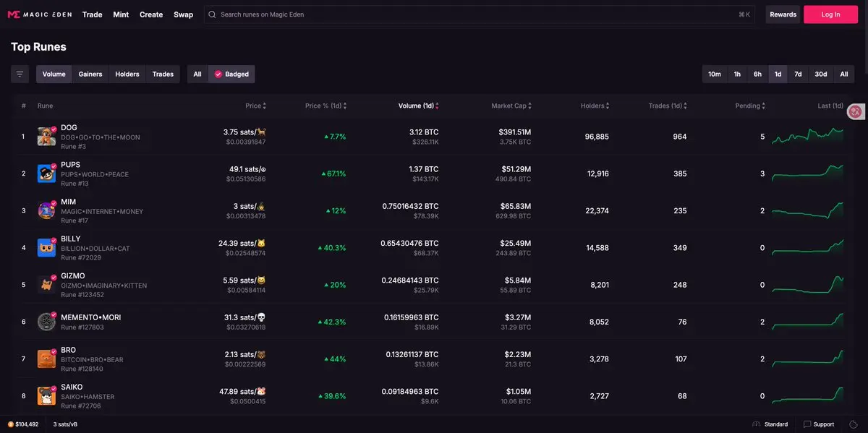
Task: Open GIZMO rune avatar image
Action: point(47,285)
